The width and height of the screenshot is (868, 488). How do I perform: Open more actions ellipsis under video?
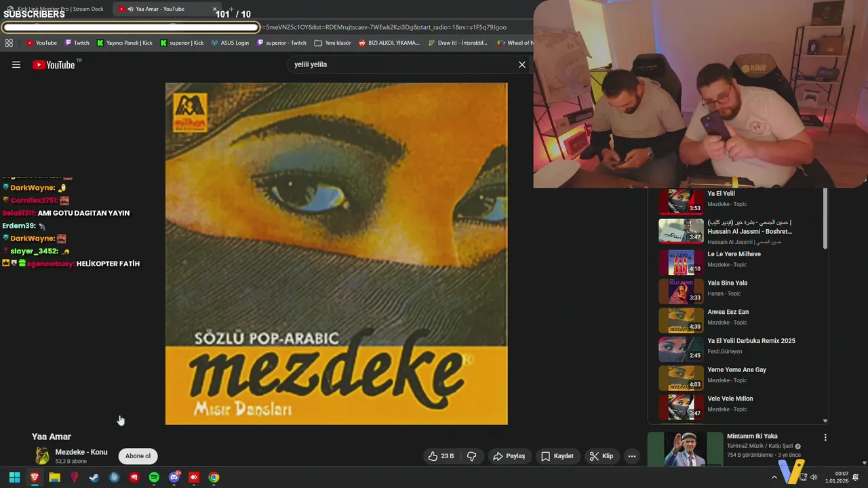[632, 456]
